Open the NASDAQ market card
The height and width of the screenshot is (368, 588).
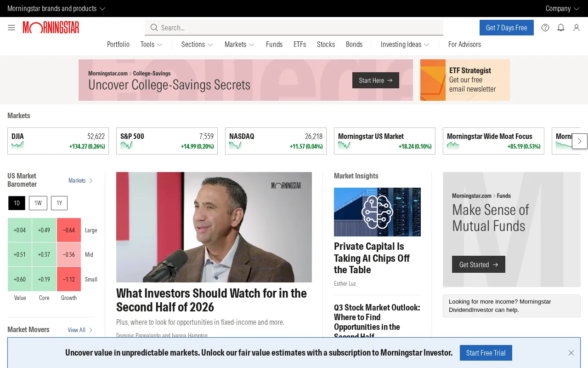276,141
